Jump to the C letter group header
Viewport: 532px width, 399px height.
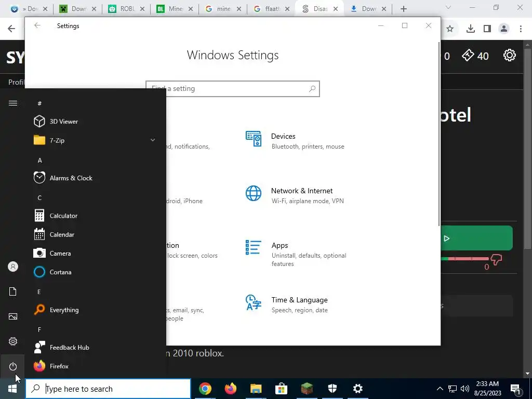pos(39,198)
